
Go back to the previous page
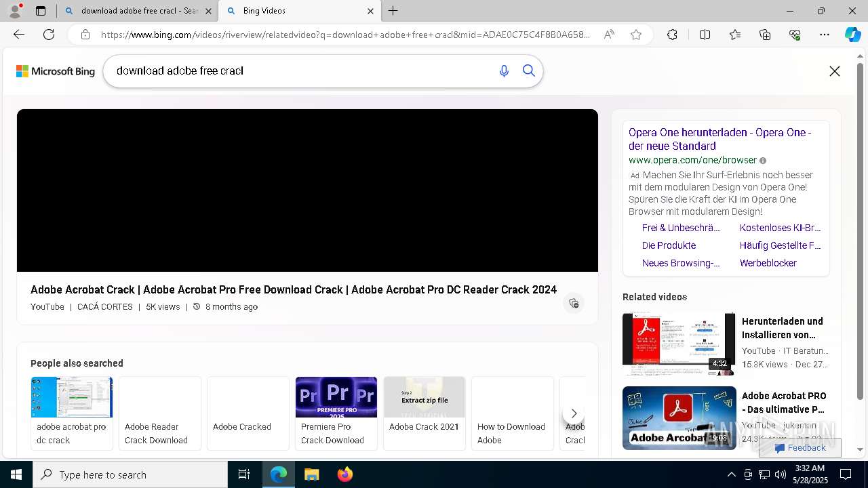[19, 35]
